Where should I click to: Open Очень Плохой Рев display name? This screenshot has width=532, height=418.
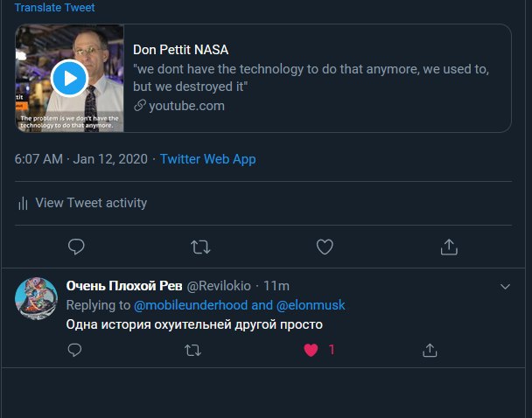pyautogui.click(x=124, y=286)
